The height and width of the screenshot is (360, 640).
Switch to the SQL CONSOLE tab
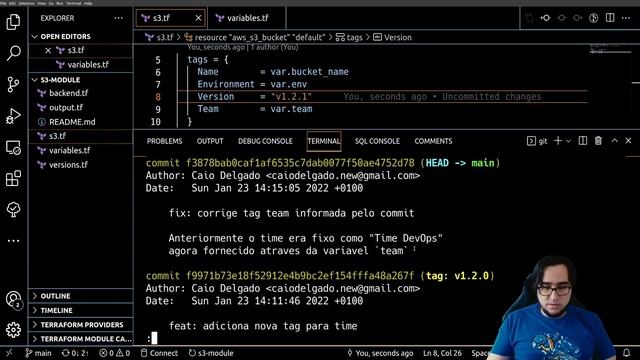(377, 141)
